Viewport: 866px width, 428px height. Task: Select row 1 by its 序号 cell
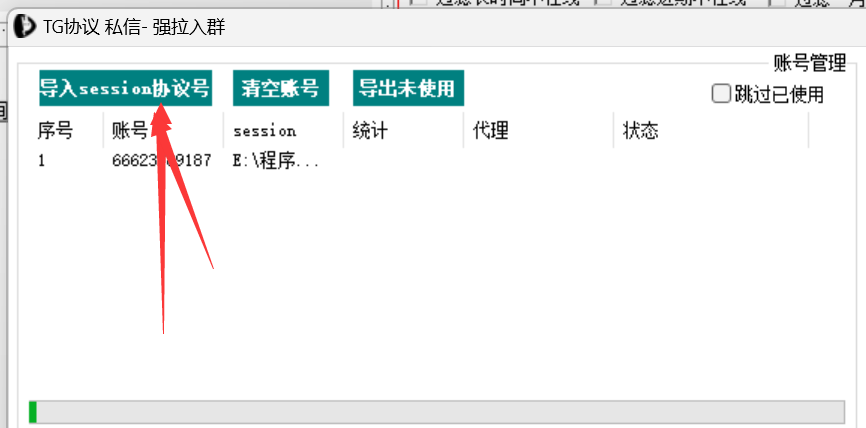click(42, 160)
